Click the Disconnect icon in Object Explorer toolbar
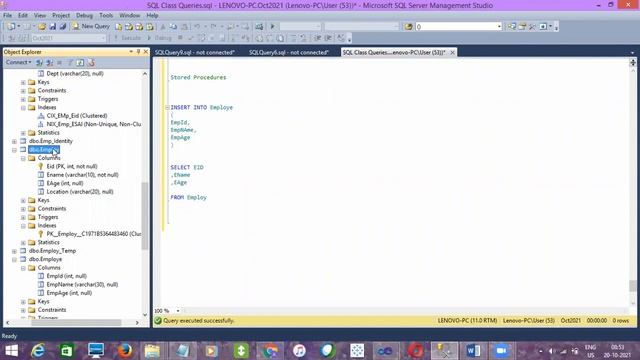 (49, 62)
